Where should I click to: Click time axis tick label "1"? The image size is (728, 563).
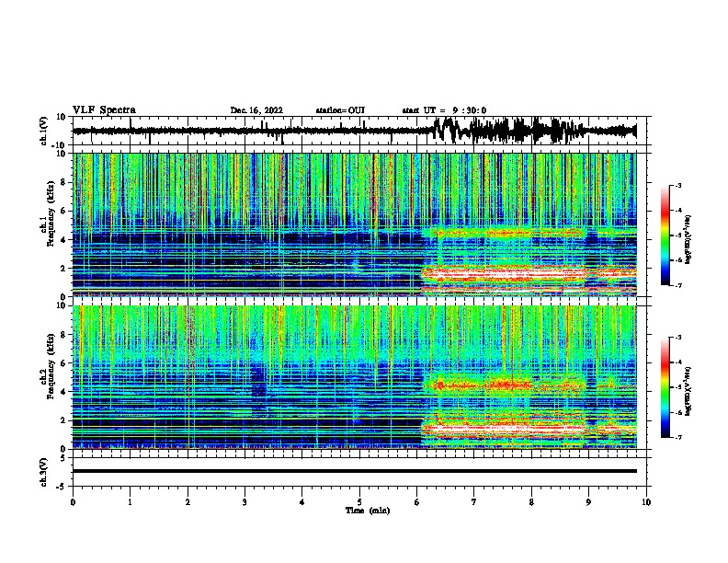point(130,502)
